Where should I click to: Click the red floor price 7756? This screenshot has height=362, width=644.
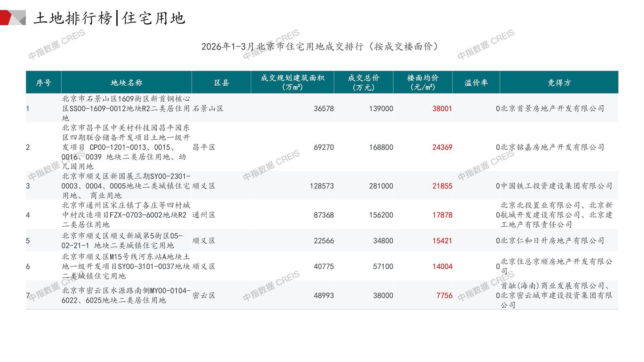coord(444,296)
